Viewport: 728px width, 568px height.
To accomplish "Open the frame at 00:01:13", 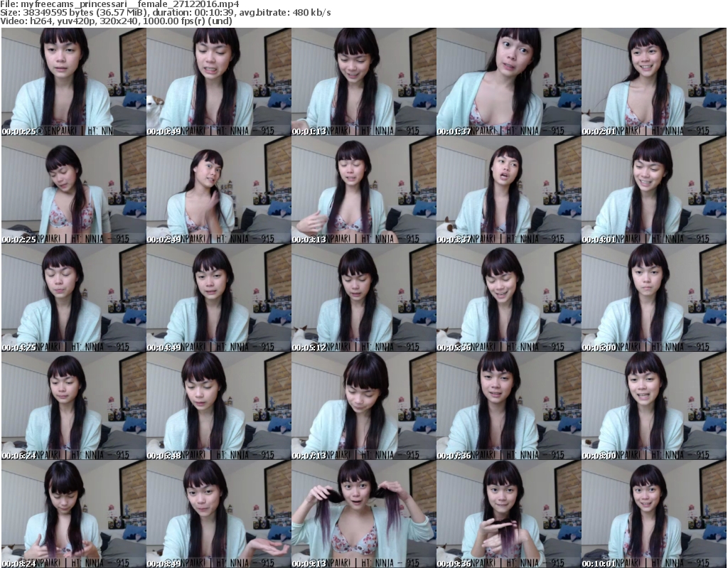I will pyautogui.click(x=364, y=82).
